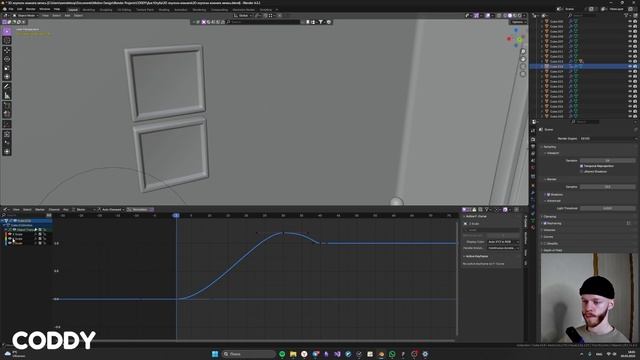Open the Display Color dropdown in F-Curve panel

pos(503,242)
